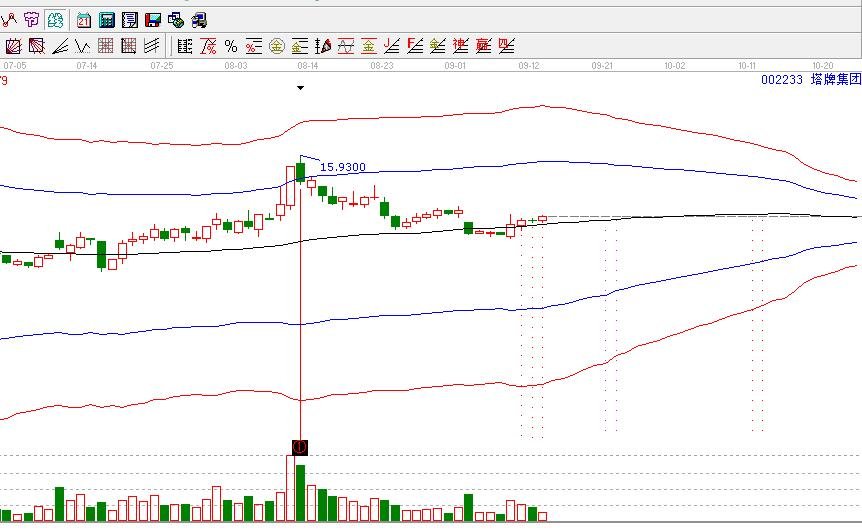Click the stock name 塔牌集团
Image resolution: width=862 pixels, height=531 pixels.
[836, 80]
